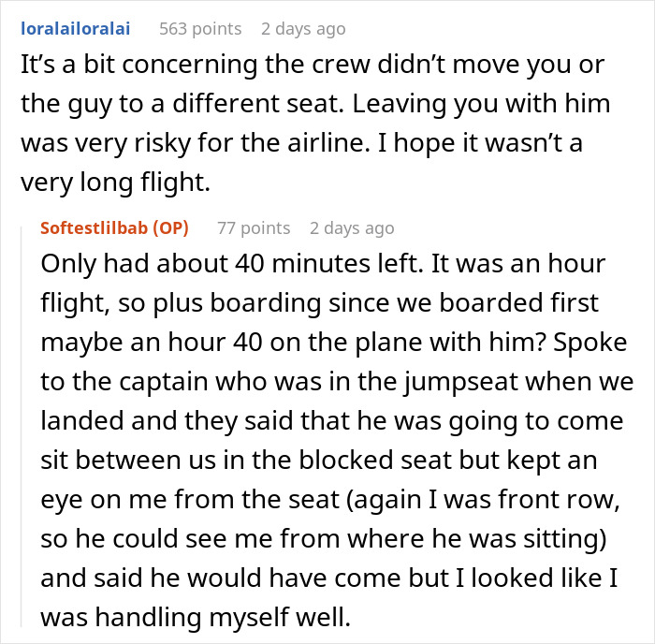The width and height of the screenshot is (655, 644).
Task: Click the 563 points score
Action: tap(199, 29)
